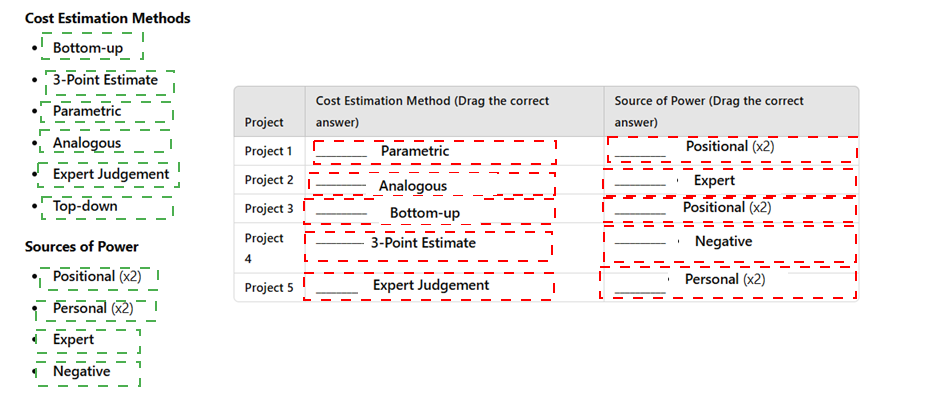Click Project 4 cell showing 3-Point Estimate
The image size is (945, 396).
pyautogui.click(x=428, y=246)
